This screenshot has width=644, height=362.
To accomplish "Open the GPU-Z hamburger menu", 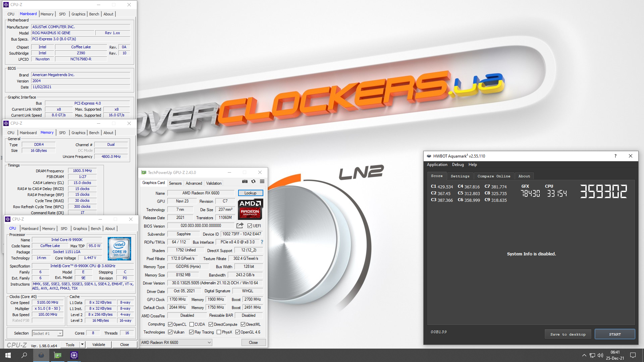I will coord(262,181).
